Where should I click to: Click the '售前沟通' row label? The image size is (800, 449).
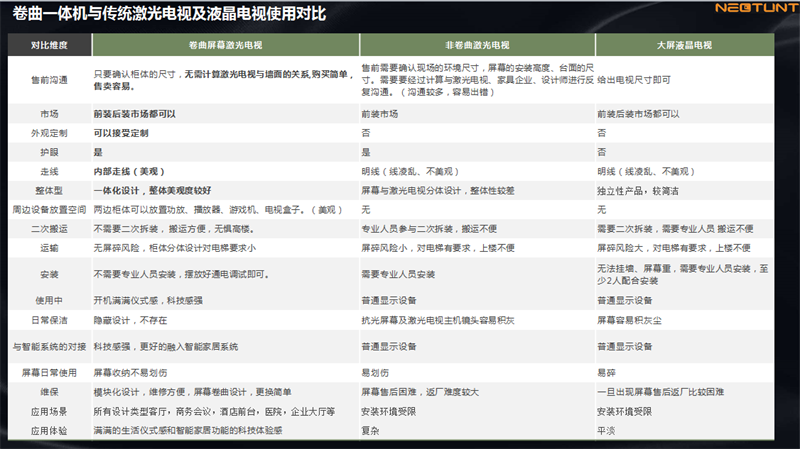coord(49,80)
